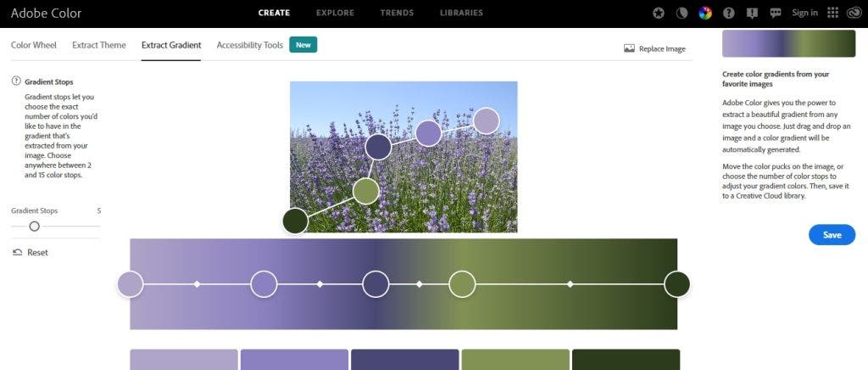Click the Reset label
Viewport: 868px width, 370px height.
click(37, 253)
